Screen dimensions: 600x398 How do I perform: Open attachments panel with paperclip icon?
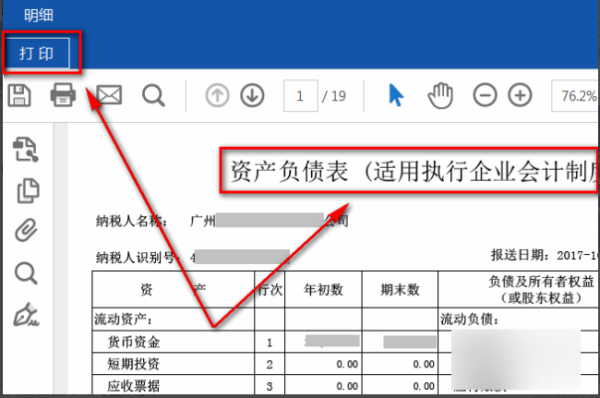pyautogui.click(x=26, y=230)
